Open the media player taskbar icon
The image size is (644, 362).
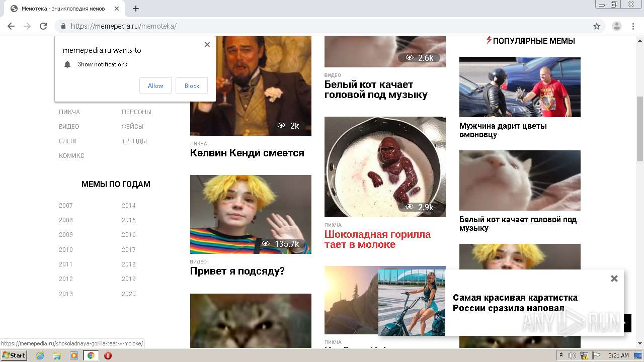pos(74,355)
